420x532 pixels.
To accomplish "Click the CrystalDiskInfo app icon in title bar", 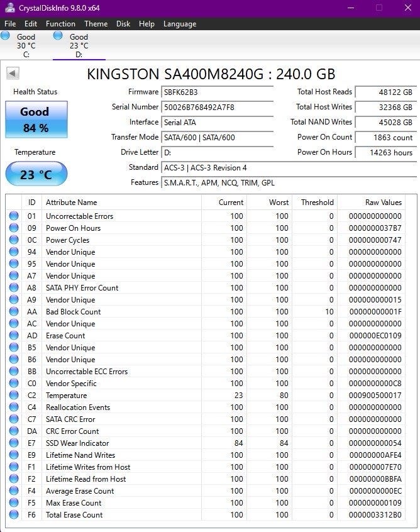I will coord(9,8).
